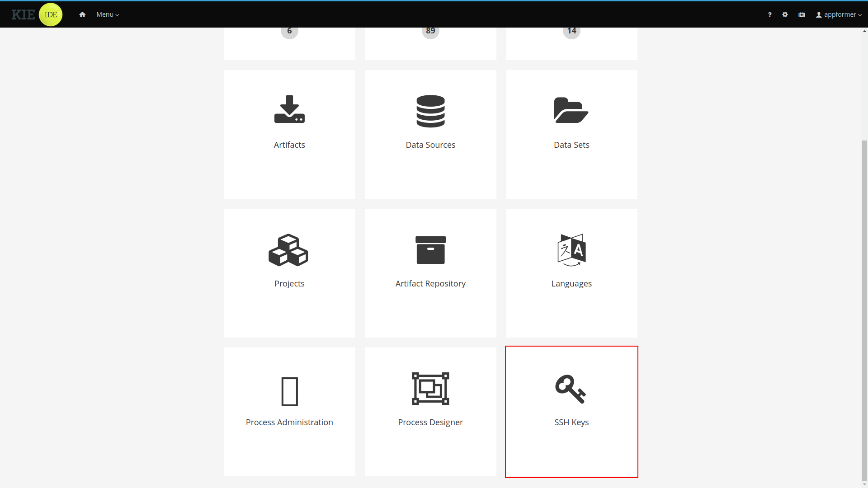Open the SSH Keys panel
The width and height of the screenshot is (868, 488).
tap(571, 412)
